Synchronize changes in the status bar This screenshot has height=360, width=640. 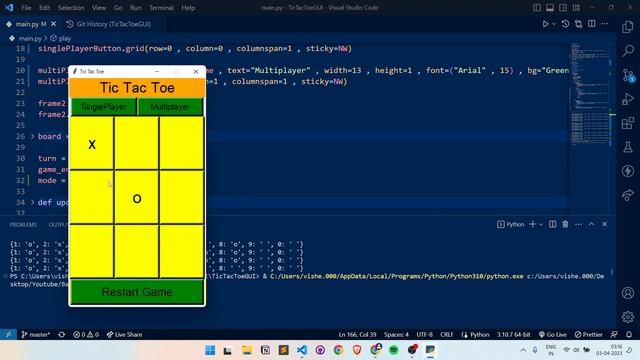tap(62, 334)
